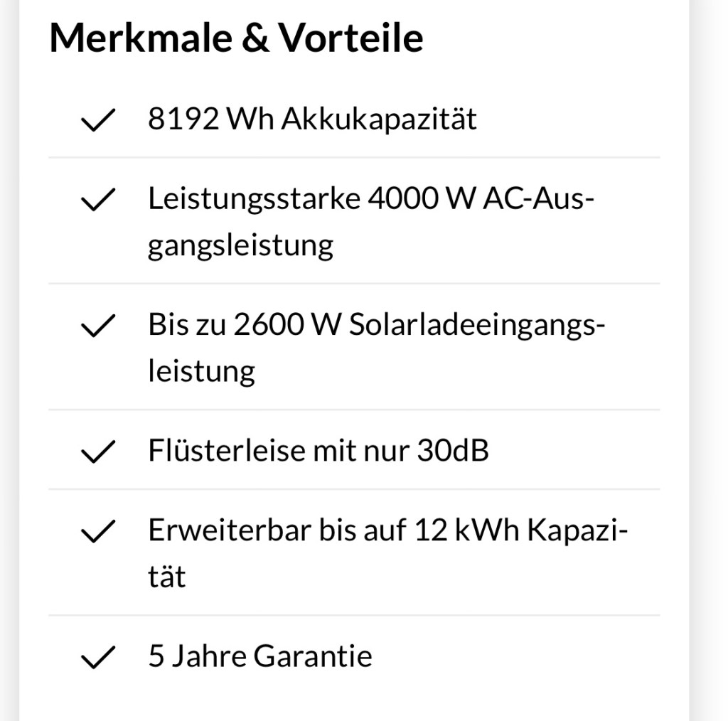Screen dimensions: 728x721
Task: Tap the Leistungsstarke 4000 W AC-Aus- line
Action: point(370,199)
